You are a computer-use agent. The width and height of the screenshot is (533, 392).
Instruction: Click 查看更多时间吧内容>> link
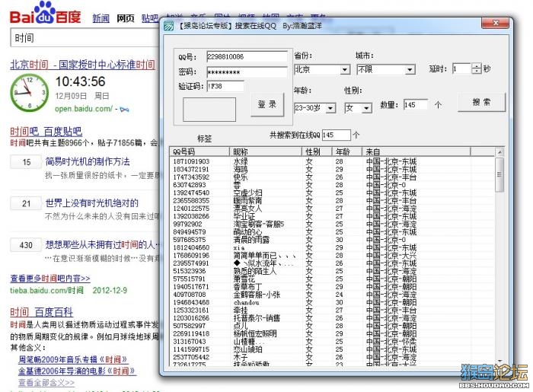pos(50,279)
